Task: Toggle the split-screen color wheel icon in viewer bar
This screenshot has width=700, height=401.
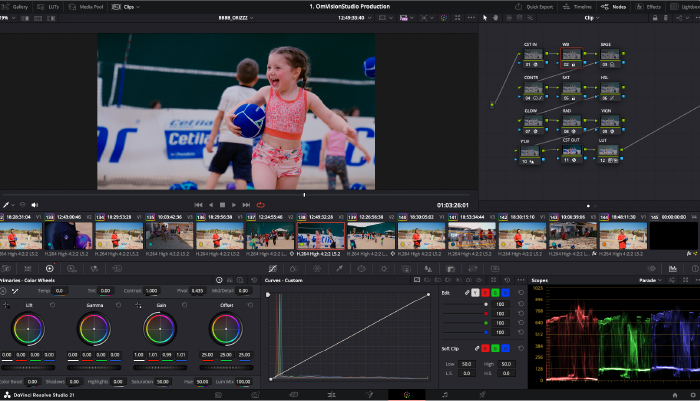Action: point(444,18)
